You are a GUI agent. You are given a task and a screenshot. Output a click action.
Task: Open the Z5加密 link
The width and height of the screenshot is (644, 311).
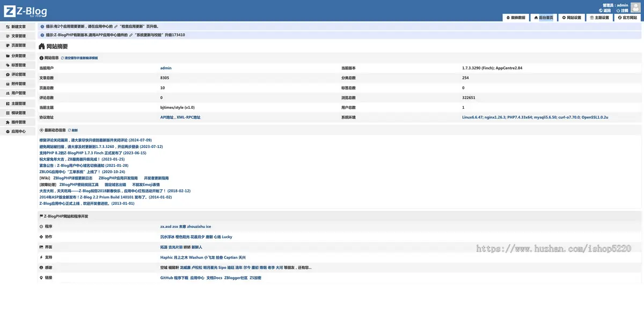click(255, 278)
